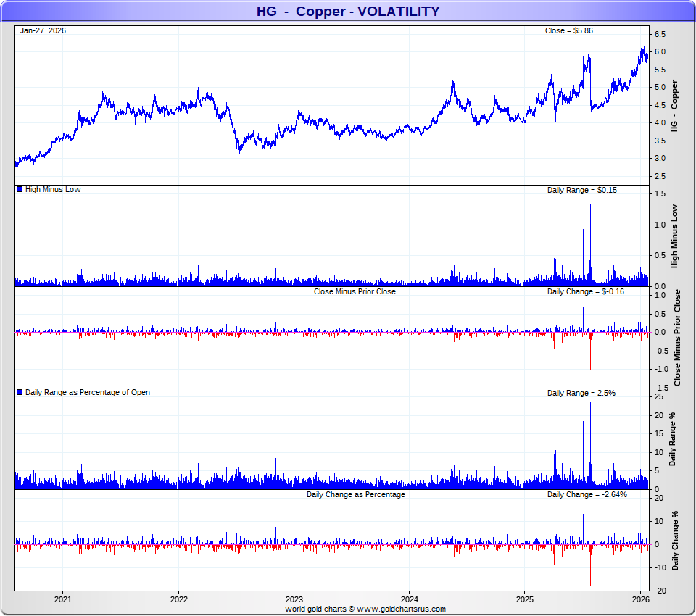Select the 2025 marker on the time axis

(x=525, y=599)
